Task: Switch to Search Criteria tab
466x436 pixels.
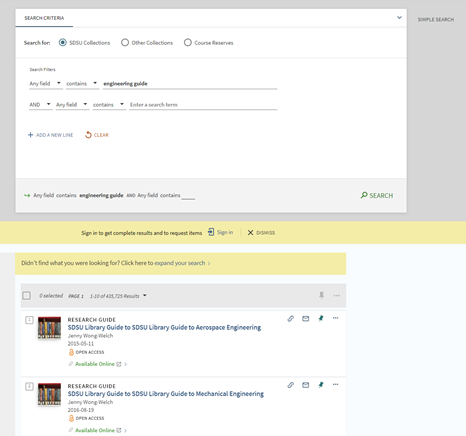Action: [x=44, y=18]
